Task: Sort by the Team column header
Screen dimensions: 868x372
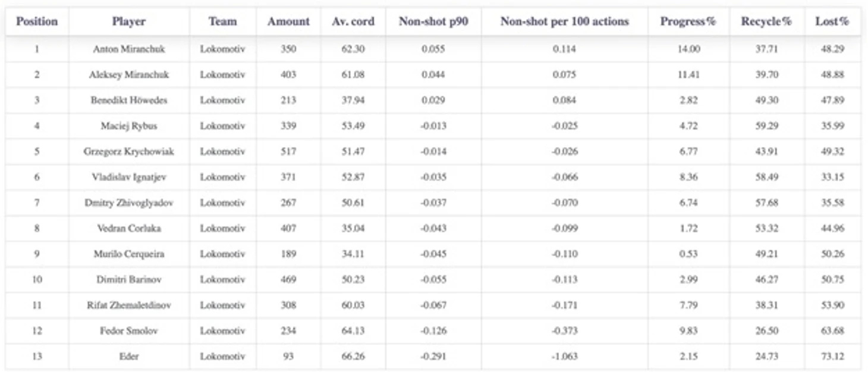Action: point(222,22)
